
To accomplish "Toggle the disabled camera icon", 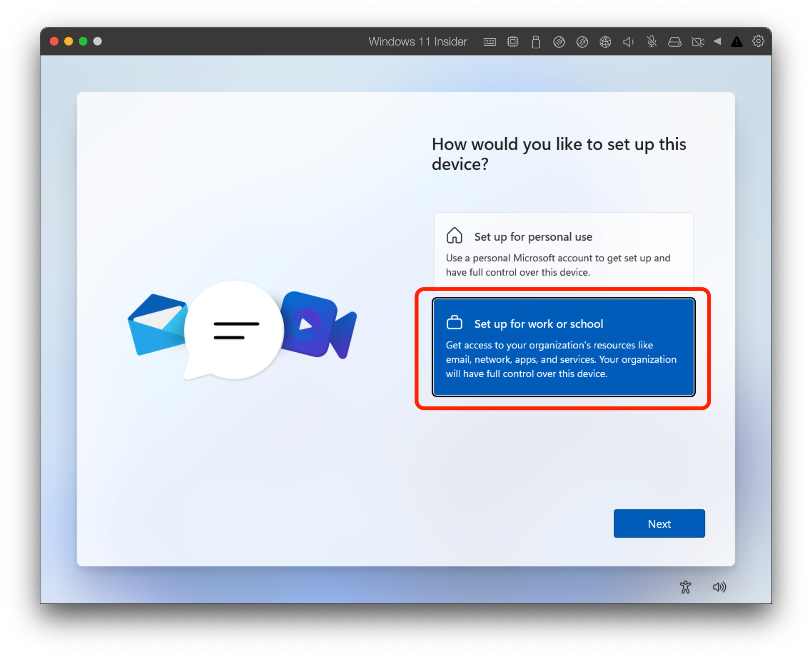I will [697, 42].
